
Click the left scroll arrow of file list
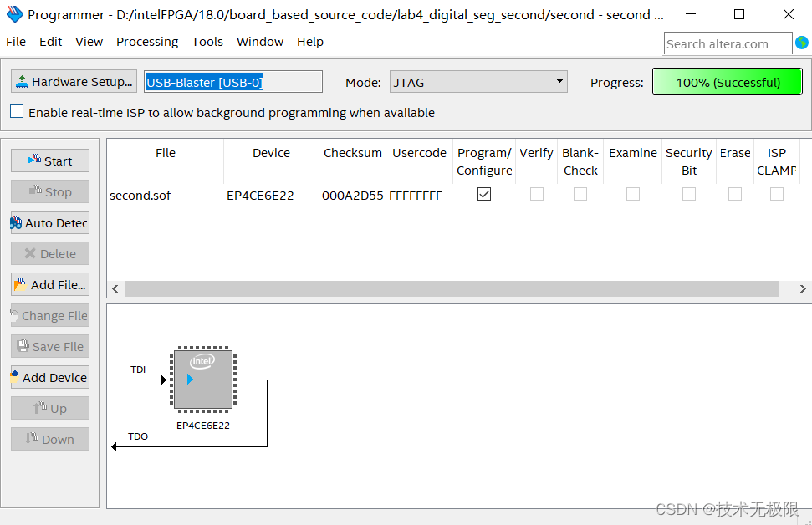click(115, 288)
